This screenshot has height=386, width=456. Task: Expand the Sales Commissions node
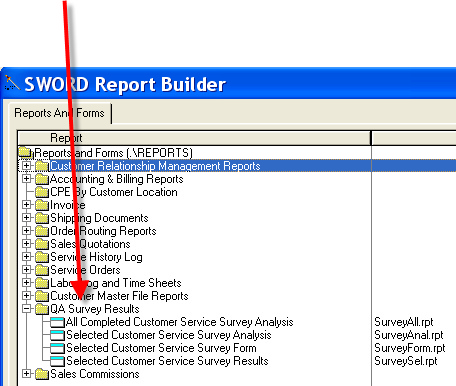[26, 373]
